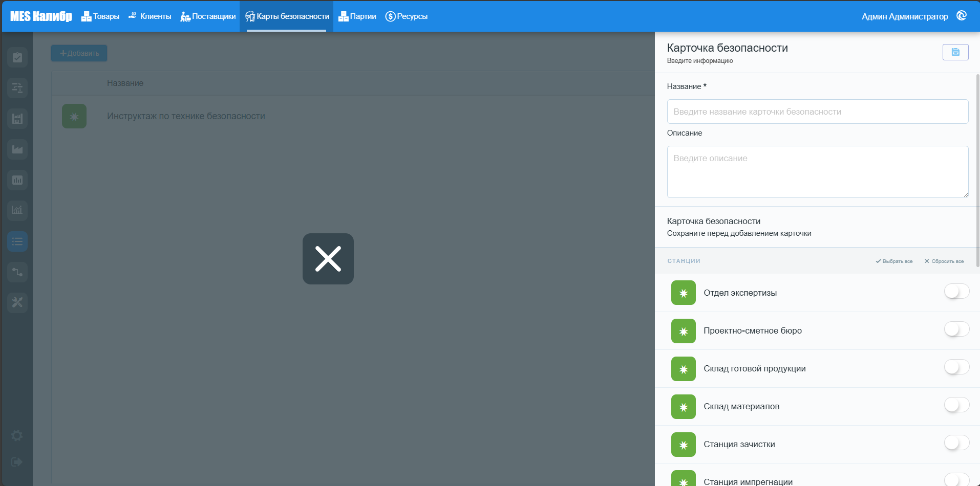Click the MES Калибр logo

[x=41, y=16]
